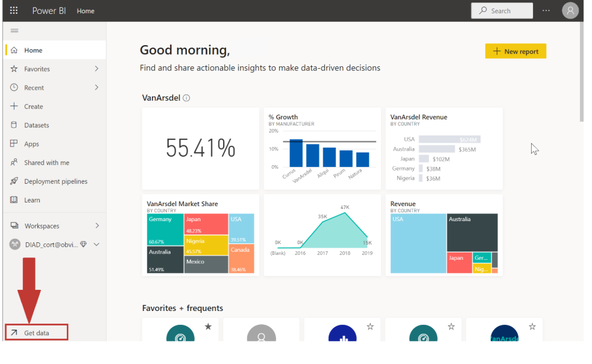This screenshot has width=592, height=364.
Task: Expand the Favorites flyout chevron
Action: point(96,69)
